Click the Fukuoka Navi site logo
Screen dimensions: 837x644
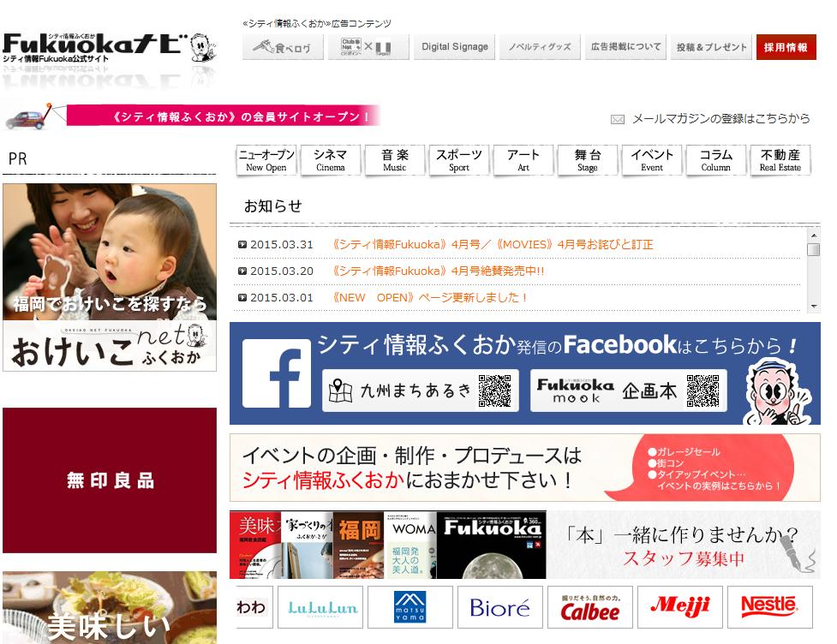109,49
